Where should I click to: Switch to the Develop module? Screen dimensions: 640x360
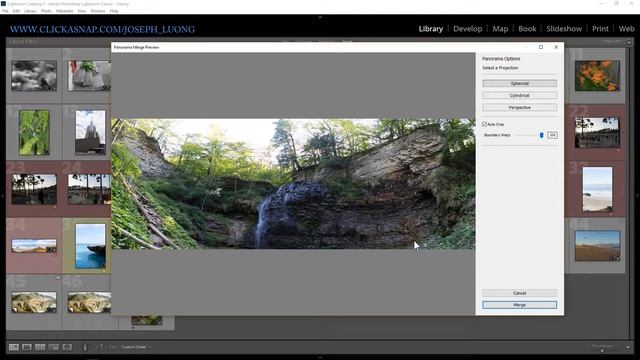point(467,29)
